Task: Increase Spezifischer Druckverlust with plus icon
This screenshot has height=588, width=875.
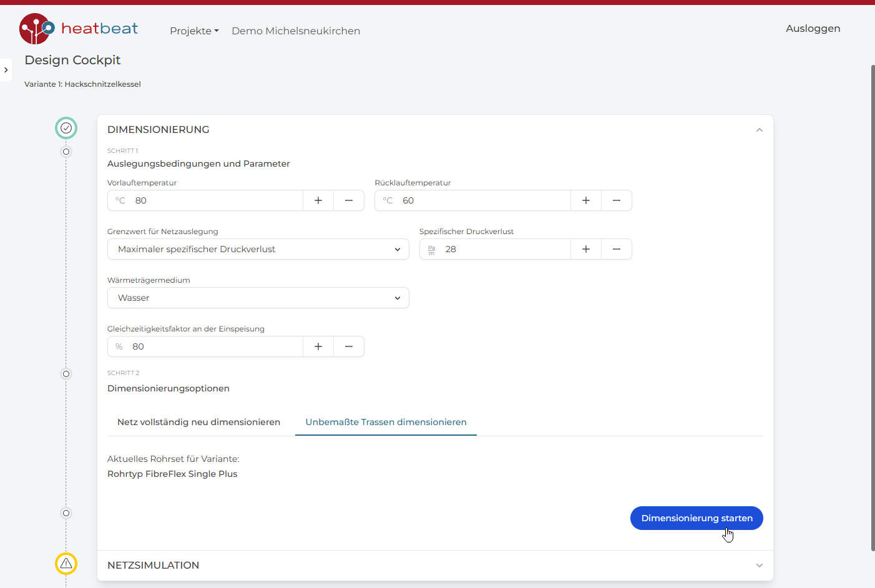Action: [x=586, y=249]
